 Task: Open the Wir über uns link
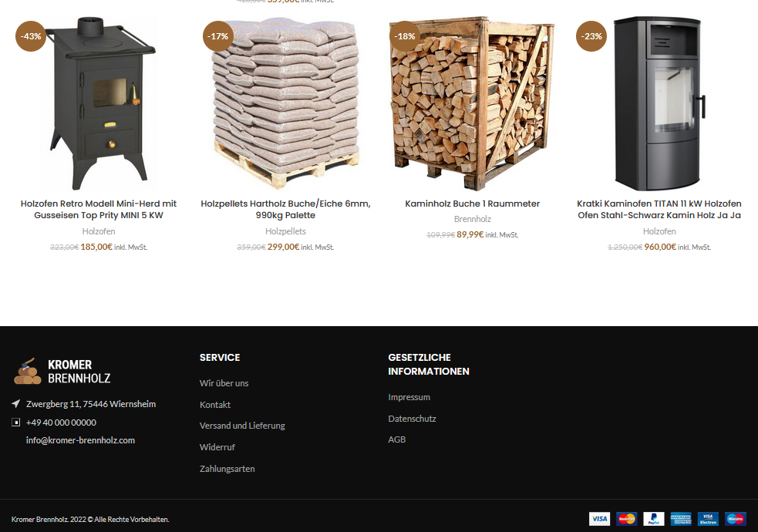(x=224, y=383)
